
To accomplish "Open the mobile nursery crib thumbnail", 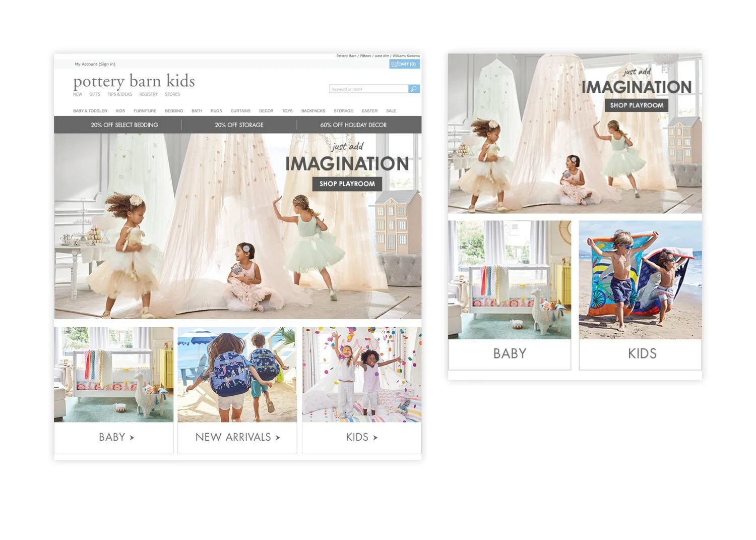I will (x=510, y=280).
